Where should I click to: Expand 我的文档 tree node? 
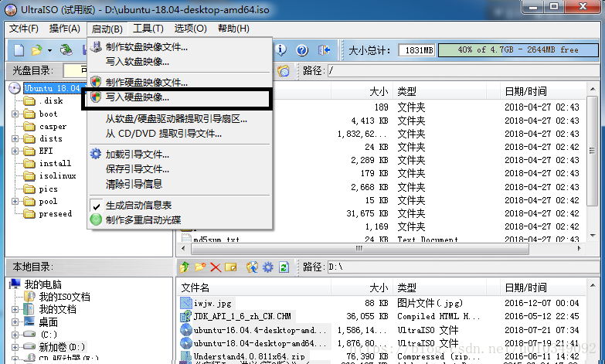(x=15, y=310)
